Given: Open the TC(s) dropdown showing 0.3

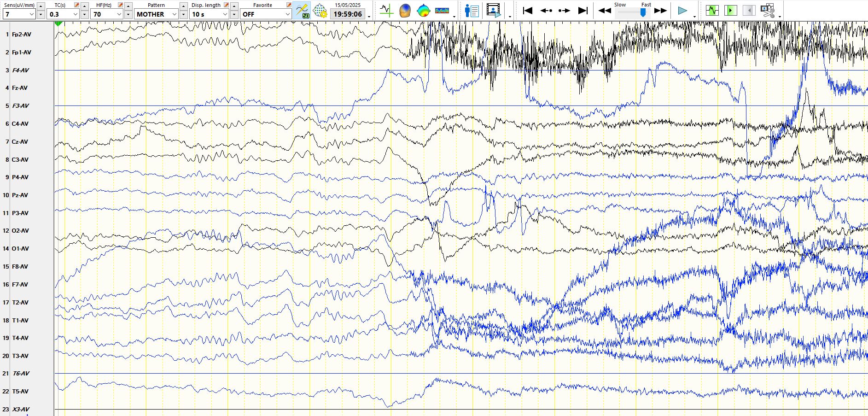Looking at the screenshot, I should point(64,14).
